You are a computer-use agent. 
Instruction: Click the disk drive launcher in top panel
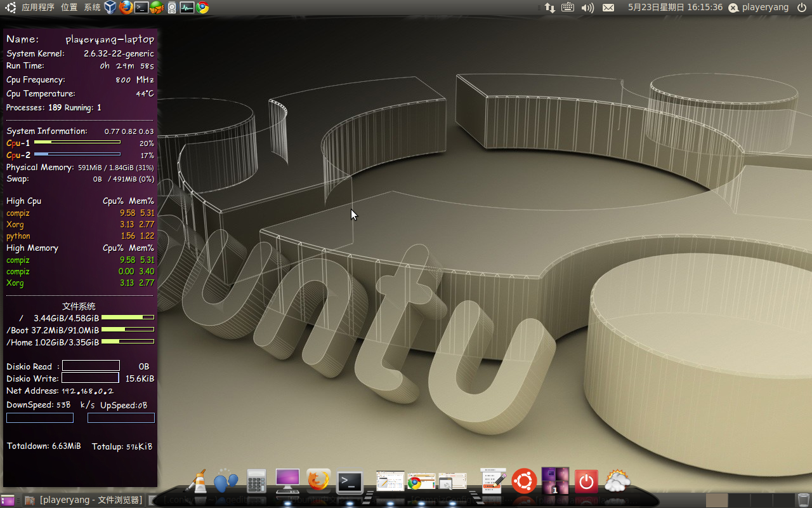click(x=171, y=8)
